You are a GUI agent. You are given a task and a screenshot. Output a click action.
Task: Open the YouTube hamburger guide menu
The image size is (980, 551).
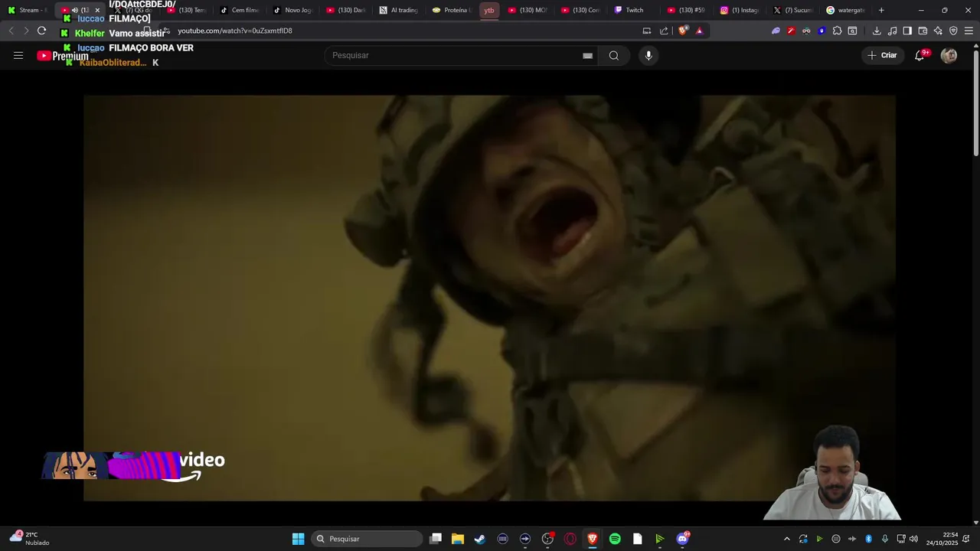pyautogui.click(x=18, y=55)
